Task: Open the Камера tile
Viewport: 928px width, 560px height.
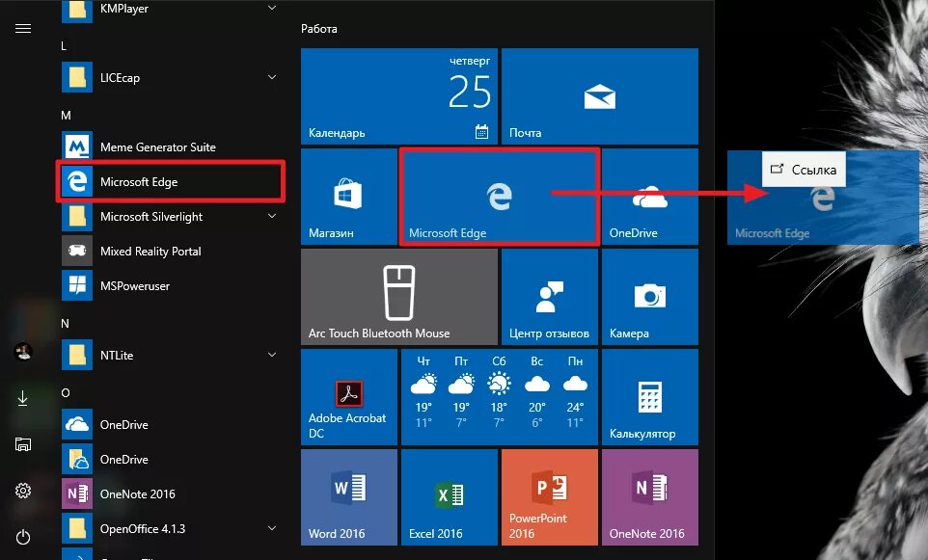Action: [650, 297]
